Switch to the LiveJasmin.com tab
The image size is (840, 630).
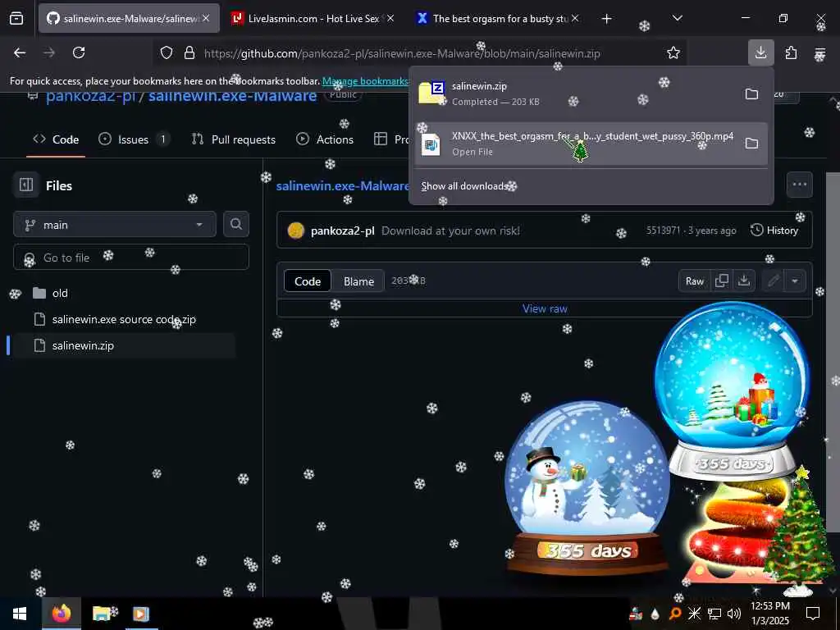click(313, 18)
